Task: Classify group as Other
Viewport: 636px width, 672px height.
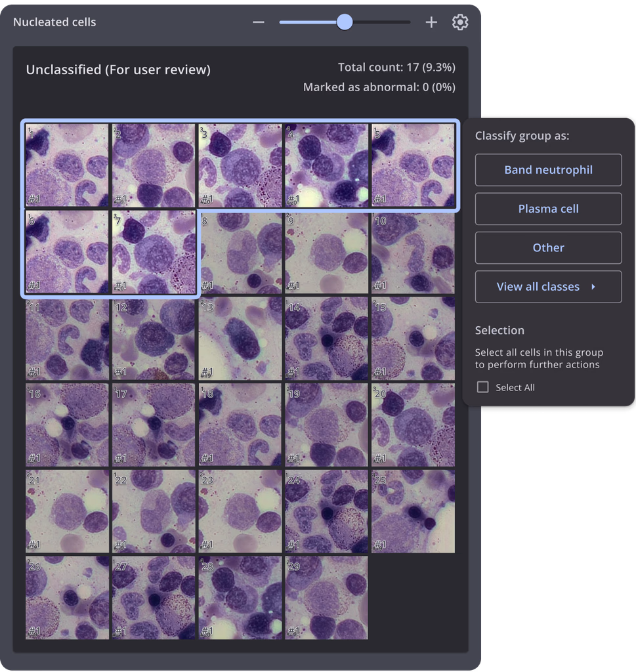Action: [548, 247]
